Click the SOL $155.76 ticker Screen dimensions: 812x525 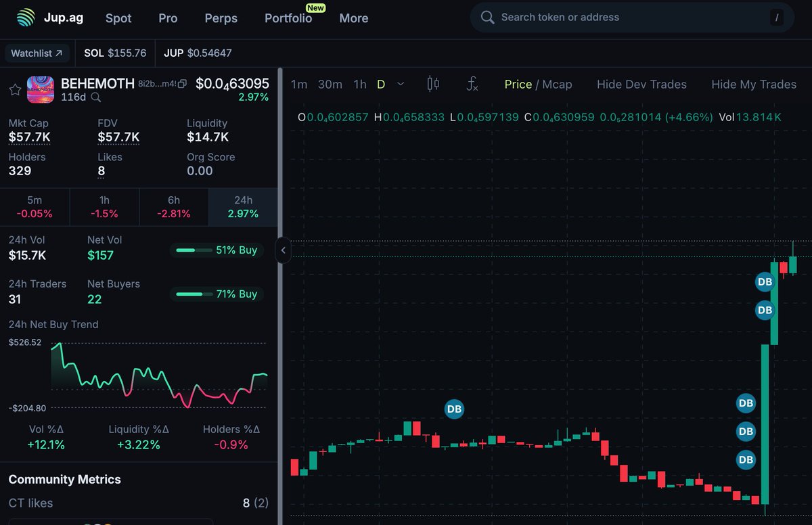(x=115, y=53)
